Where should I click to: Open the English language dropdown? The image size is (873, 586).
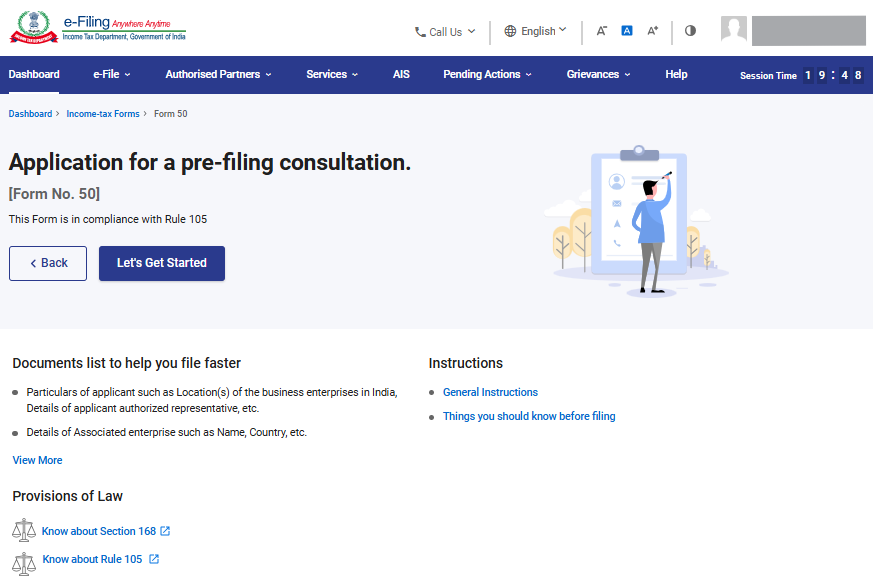536,31
